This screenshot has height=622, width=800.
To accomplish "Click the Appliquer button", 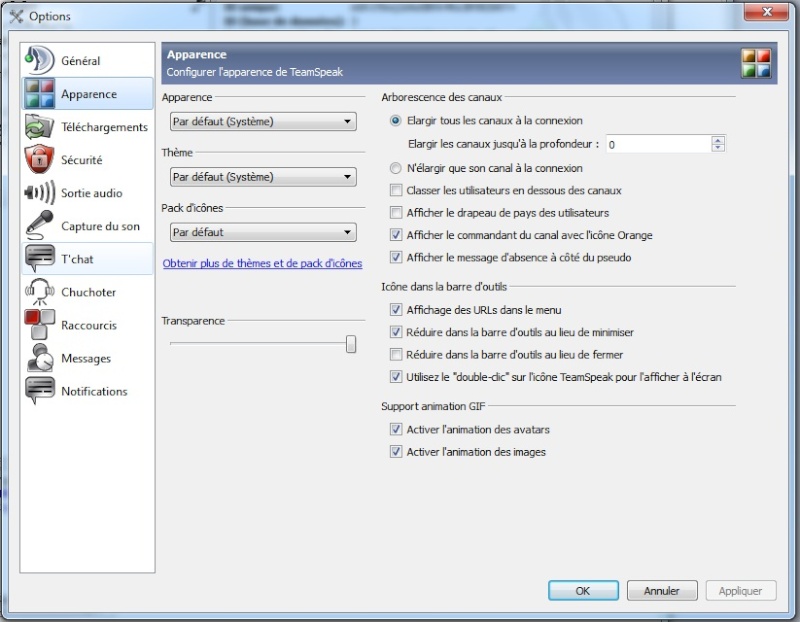I will click(x=741, y=590).
